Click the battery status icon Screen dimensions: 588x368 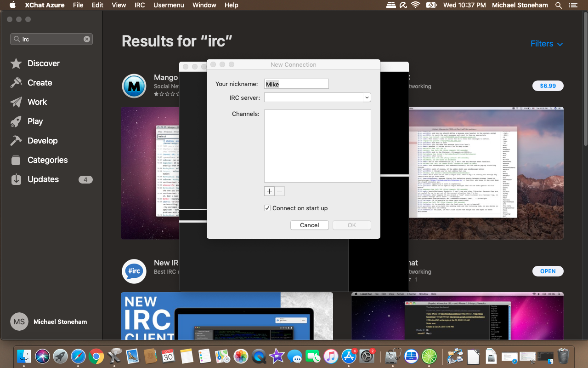(x=431, y=5)
